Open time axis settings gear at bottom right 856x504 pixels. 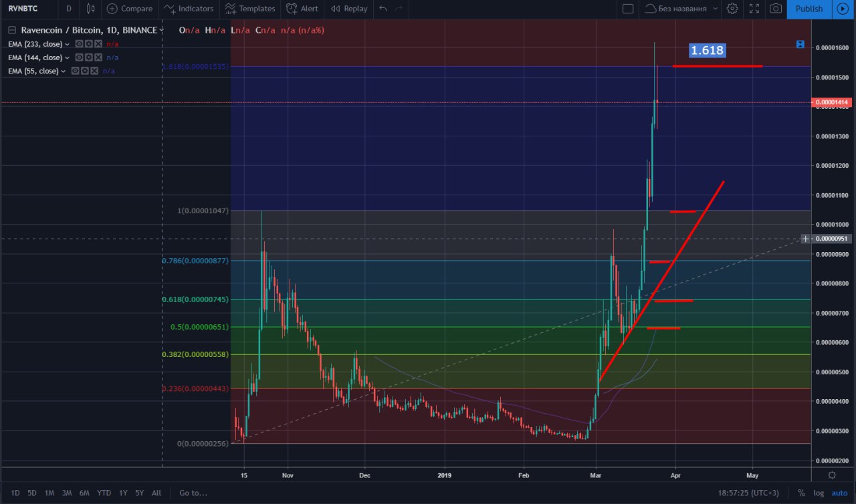coord(832,475)
